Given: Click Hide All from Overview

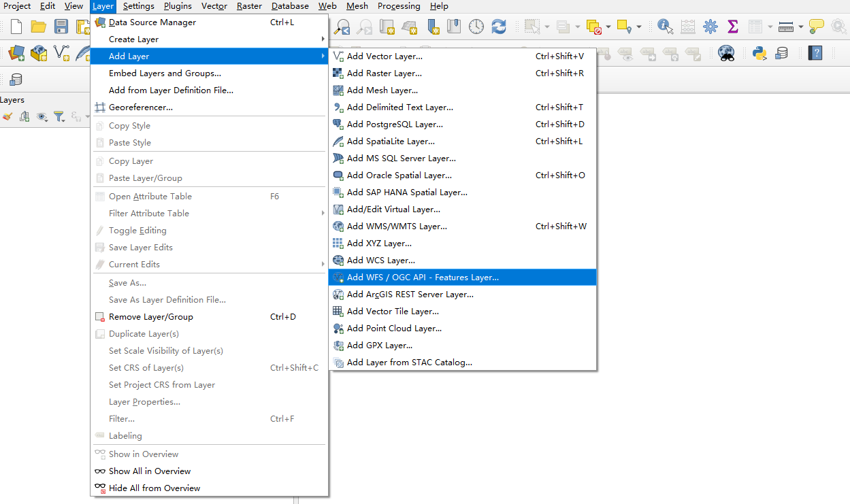Looking at the screenshot, I should 210,488.
